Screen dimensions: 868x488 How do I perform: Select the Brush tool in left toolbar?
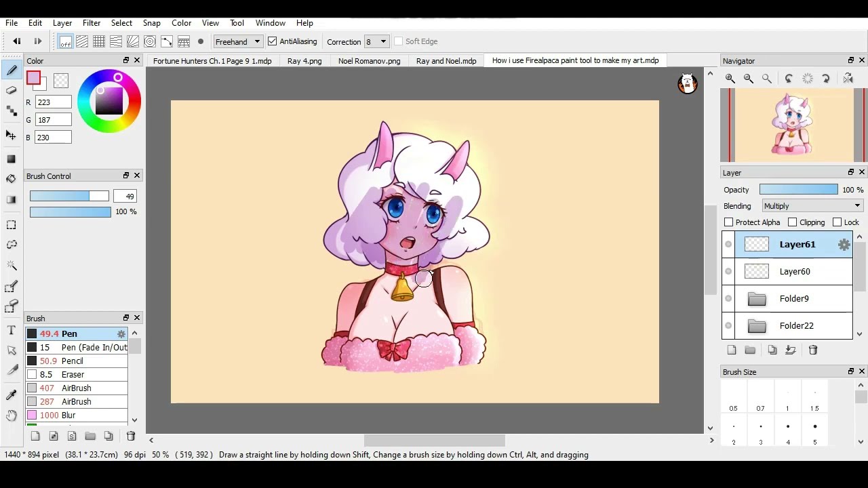[12, 70]
